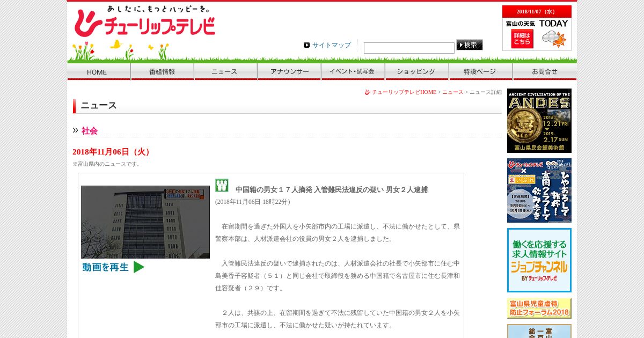Click the 社会 category heading
The height and width of the screenshot is (338, 644).
[x=90, y=131]
